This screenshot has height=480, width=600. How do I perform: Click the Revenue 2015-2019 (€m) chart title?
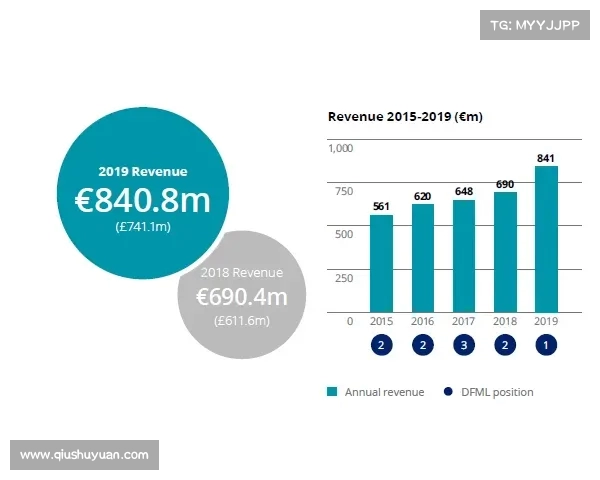click(405, 117)
